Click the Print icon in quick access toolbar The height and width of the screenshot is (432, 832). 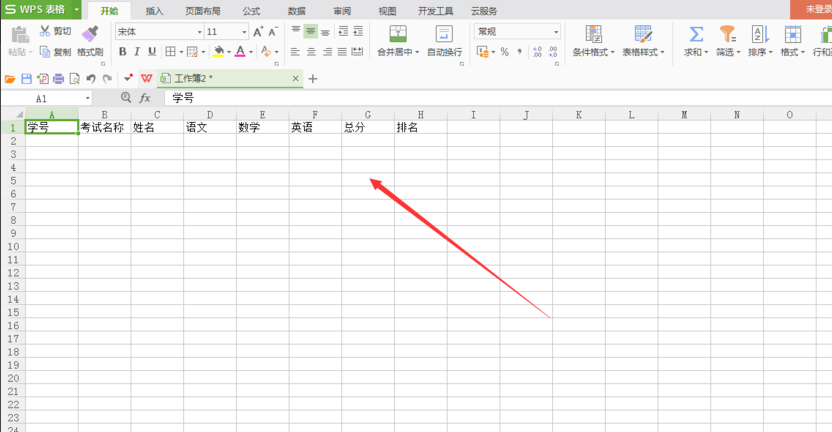tap(58, 78)
